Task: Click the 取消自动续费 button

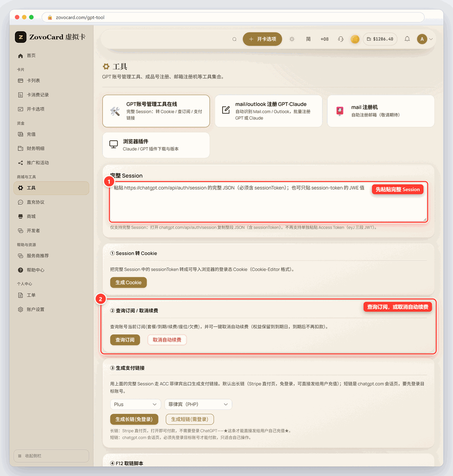Action: pos(167,340)
